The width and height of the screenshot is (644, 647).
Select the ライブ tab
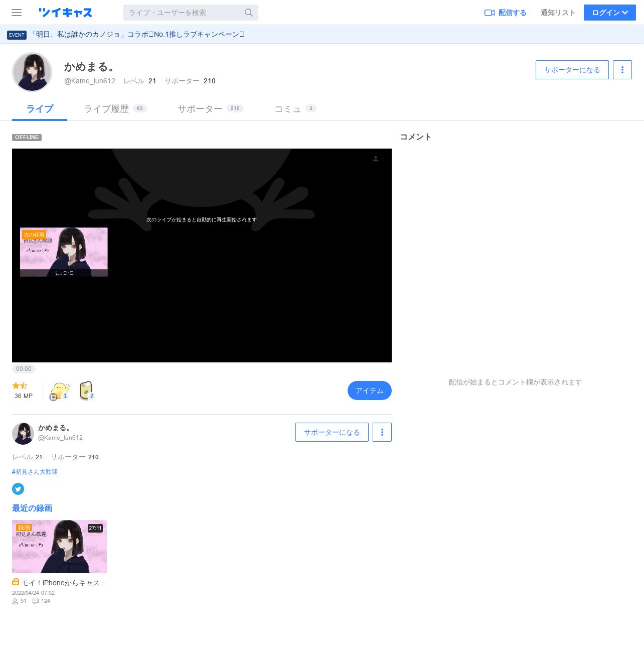[x=40, y=109]
